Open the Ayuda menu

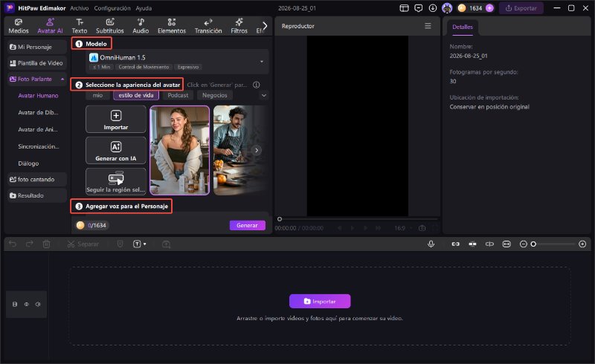(x=144, y=8)
